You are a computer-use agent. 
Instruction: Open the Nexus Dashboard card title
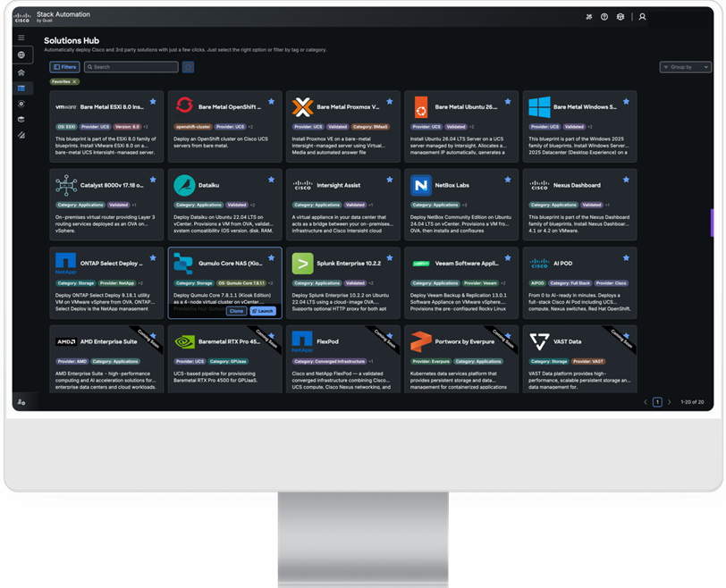pos(577,185)
